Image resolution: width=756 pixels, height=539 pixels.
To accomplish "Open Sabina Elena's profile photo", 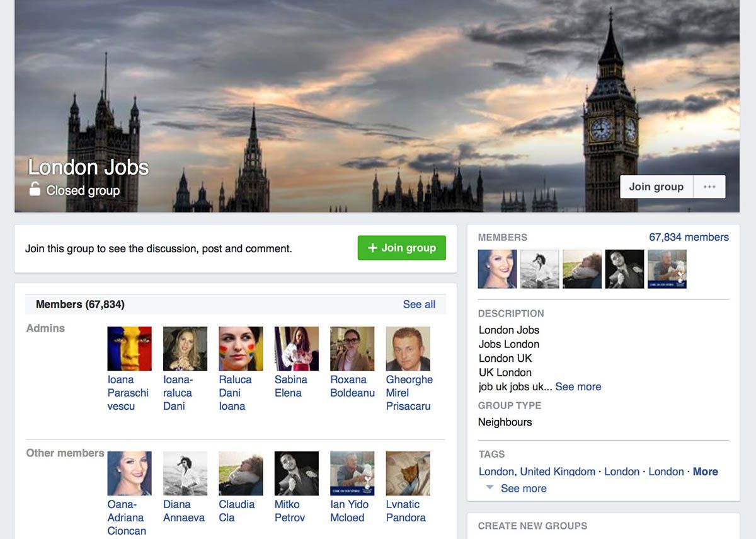I will pos(297,349).
